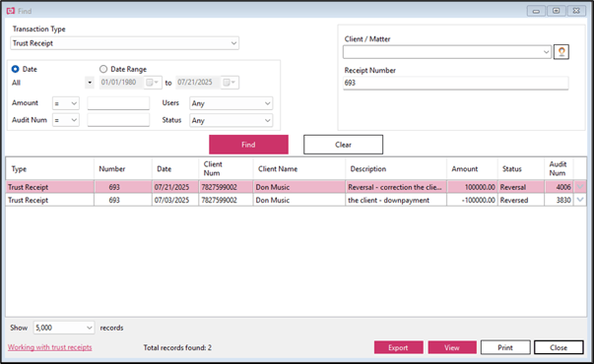This screenshot has width=594, height=364.
Task: Sort by the Description column header
Action: point(396,169)
